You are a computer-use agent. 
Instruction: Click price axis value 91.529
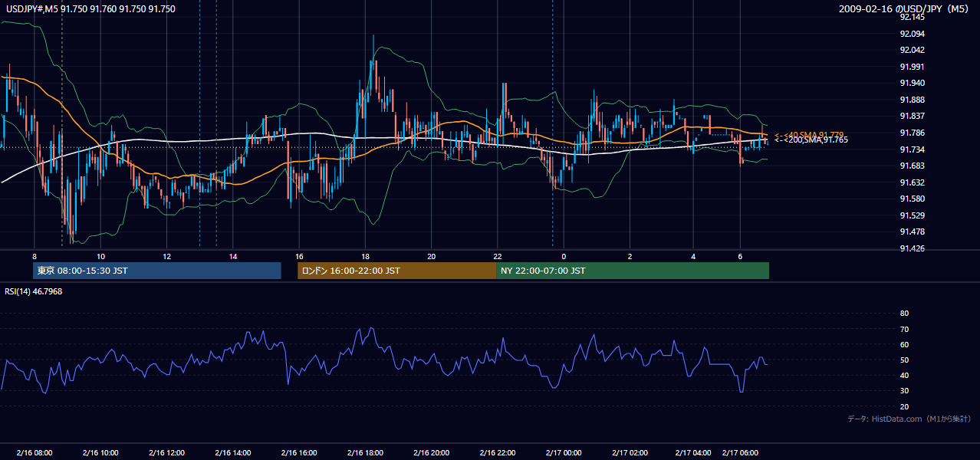coord(913,215)
